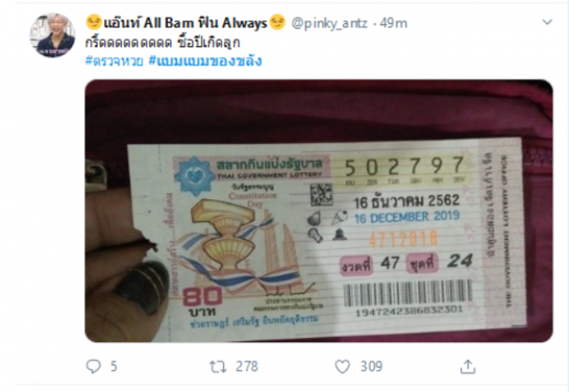Open the profile avatar photo

click(52, 36)
